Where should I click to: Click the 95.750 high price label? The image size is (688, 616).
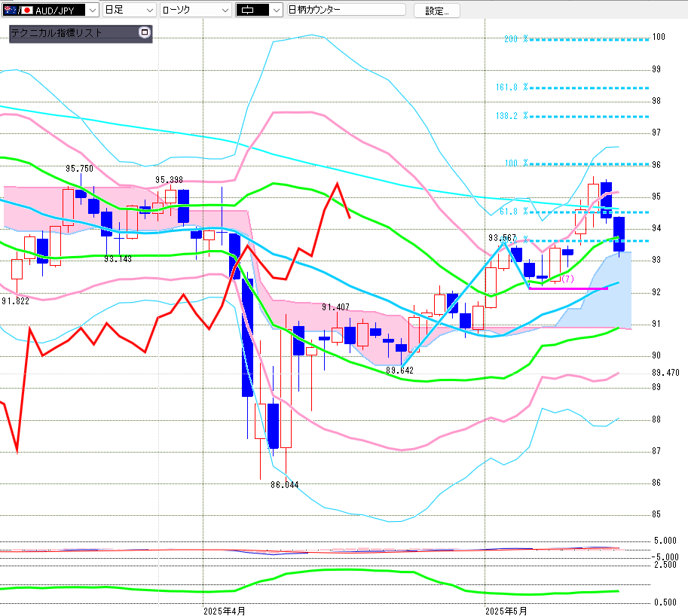[79, 169]
